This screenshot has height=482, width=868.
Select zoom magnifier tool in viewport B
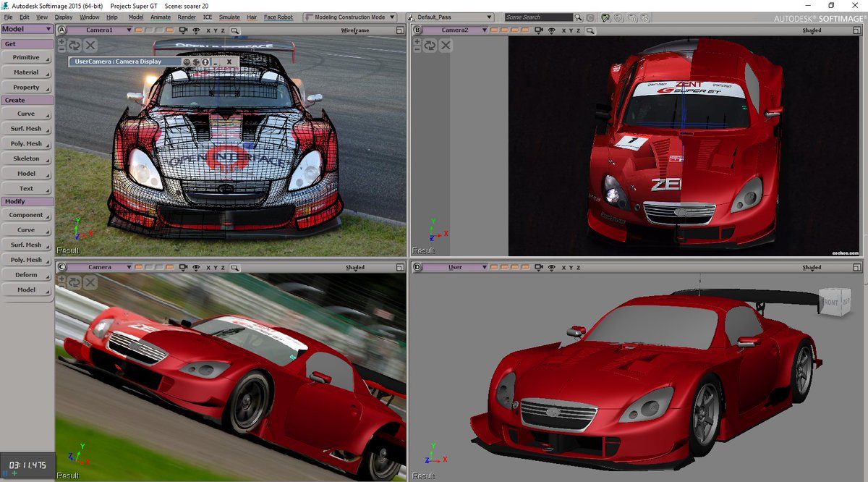(590, 31)
